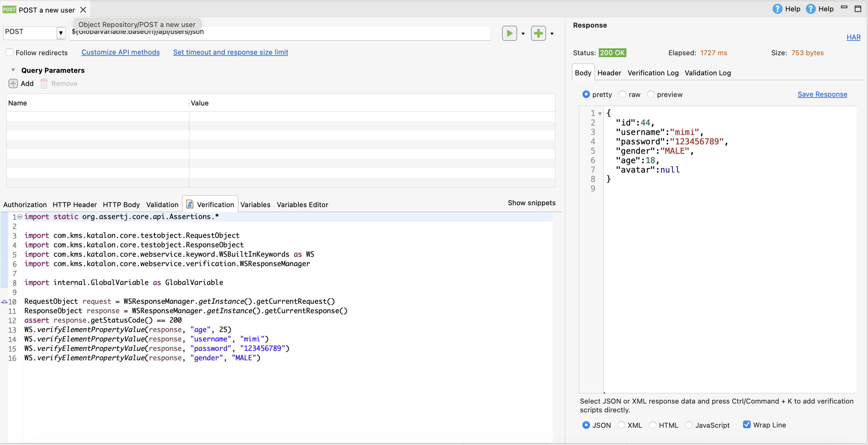Close the POST a new user tab

click(x=83, y=10)
